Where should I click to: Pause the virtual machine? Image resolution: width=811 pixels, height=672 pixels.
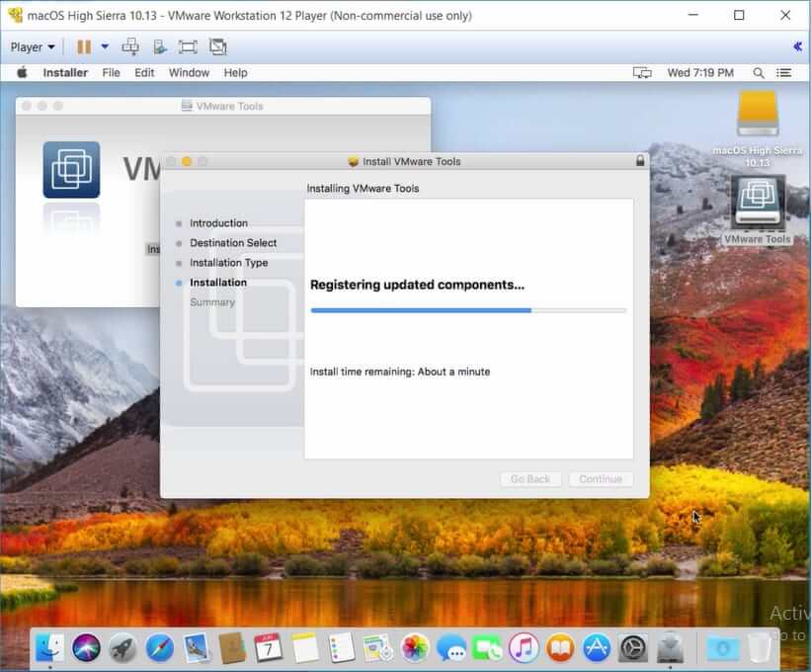(x=84, y=47)
